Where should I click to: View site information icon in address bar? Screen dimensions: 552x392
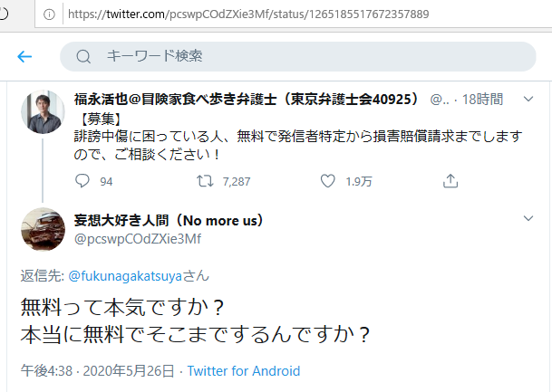pyautogui.click(x=48, y=14)
